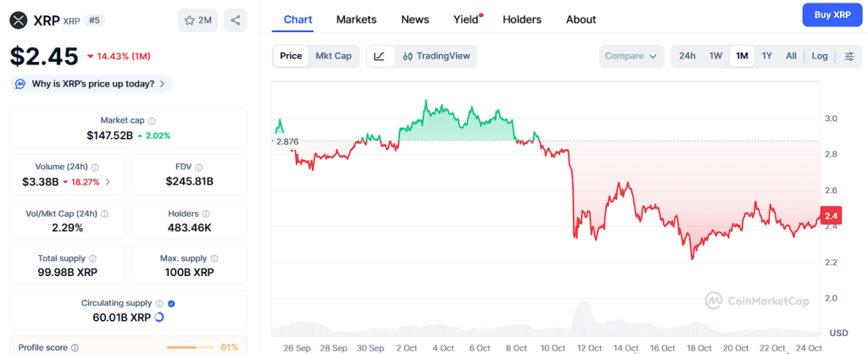The image size is (868, 354).
Task: Click the Market cap info icon
Action: click(x=153, y=121)
